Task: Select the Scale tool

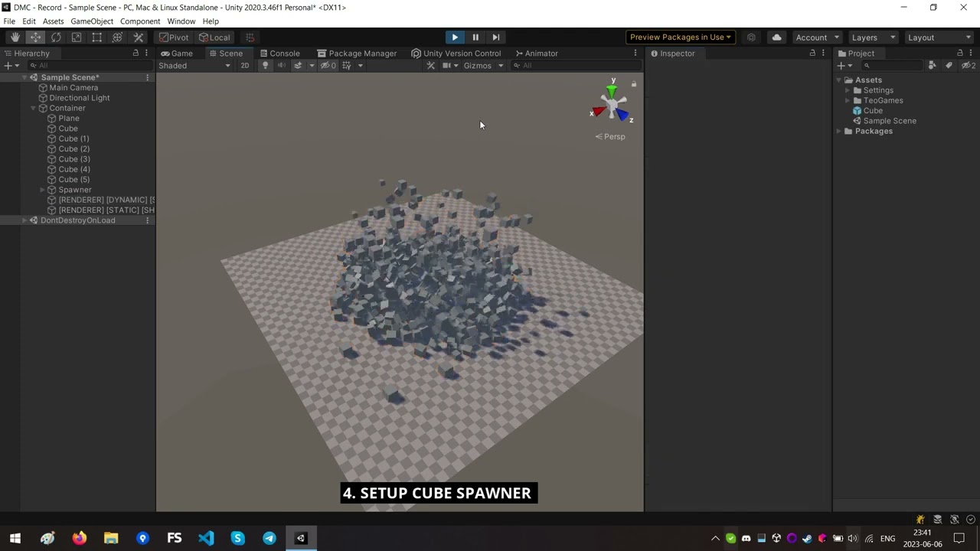Action: pos(77,37)
